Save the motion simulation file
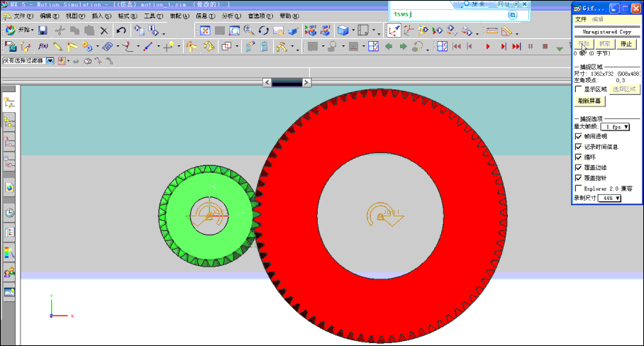Image resolution: width=644 pixels, height=346 pixels. pos(43,30)
